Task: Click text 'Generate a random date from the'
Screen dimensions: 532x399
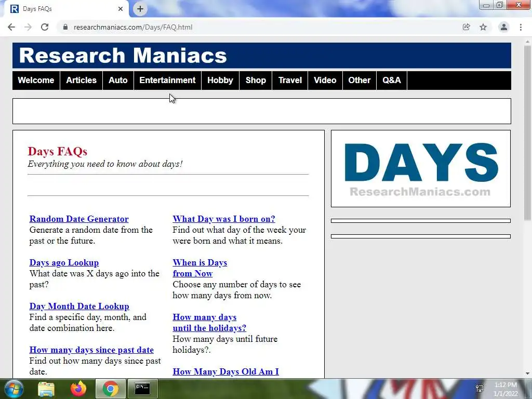Action: (91, 230)
